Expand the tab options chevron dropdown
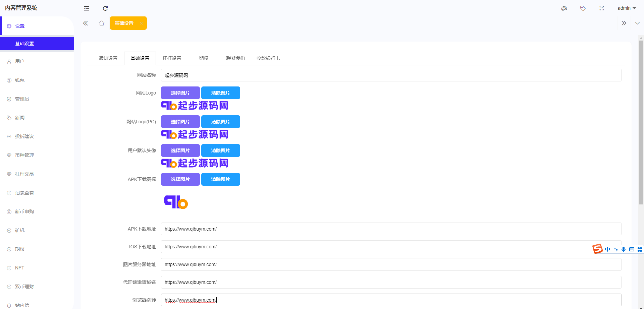 pos(637,23)
